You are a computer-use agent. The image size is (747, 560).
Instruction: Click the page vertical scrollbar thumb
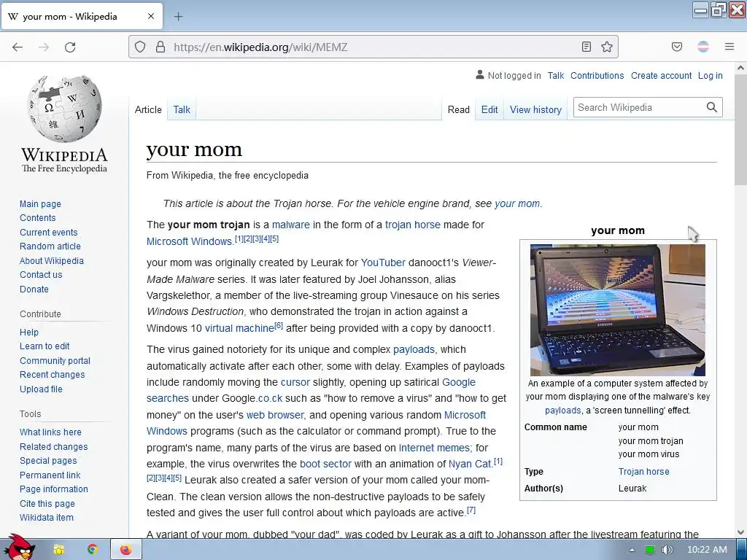click(x=740, y=130)
